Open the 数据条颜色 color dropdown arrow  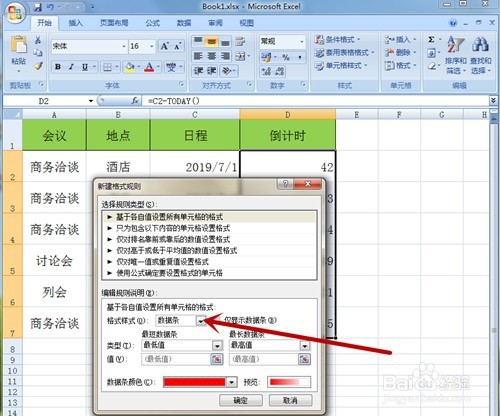click(x=232, y=382)
